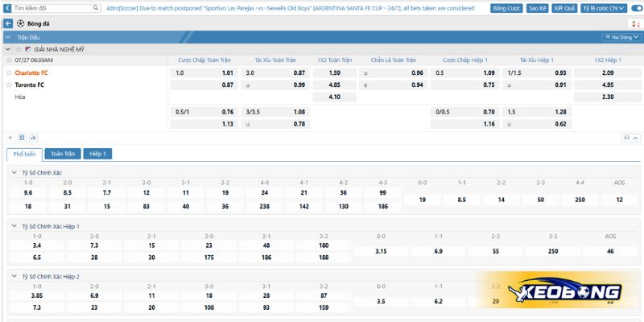
Task: Pick first-half 1X2 odds 2.09
Action: click(608, 73)
